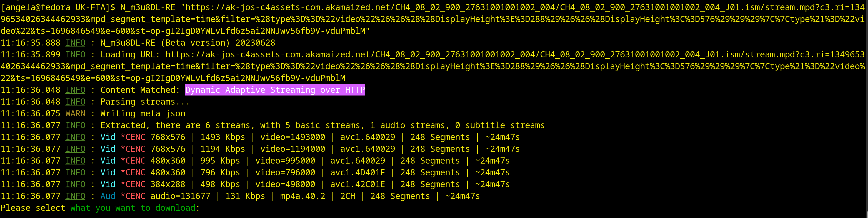
Task: Click the N_m3u8DL-RE (Beta version) 20230628 text
Action: click(x=187, y=43)
